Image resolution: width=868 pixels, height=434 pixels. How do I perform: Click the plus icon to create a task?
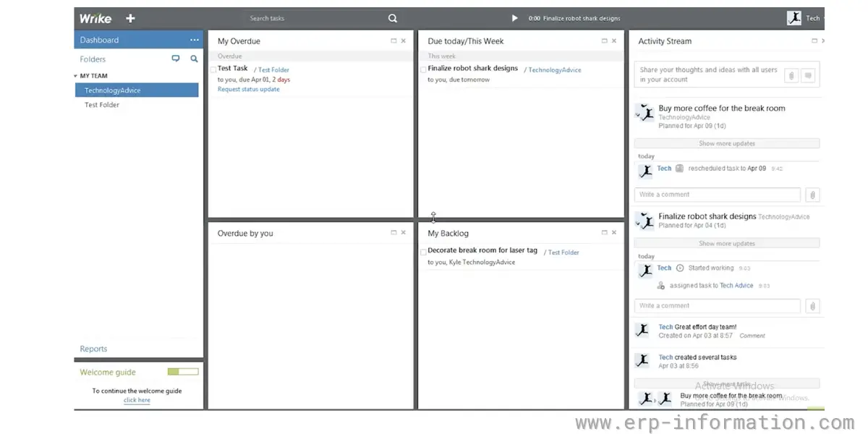130,18
